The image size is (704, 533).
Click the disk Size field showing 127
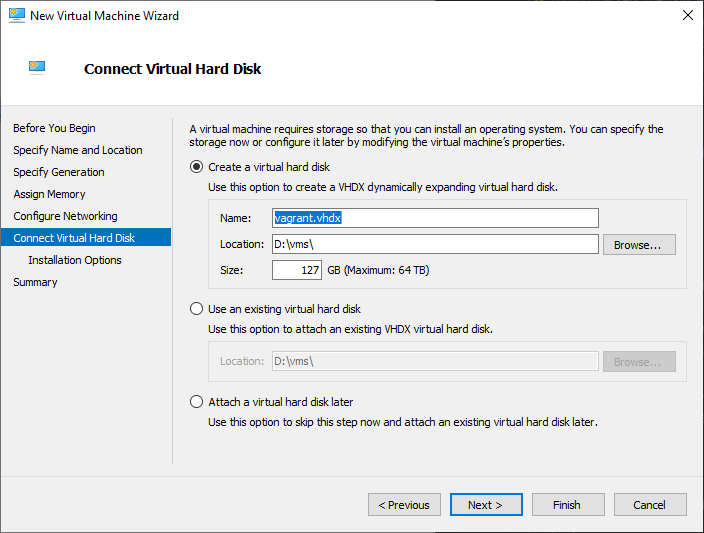tap(296, 270)
